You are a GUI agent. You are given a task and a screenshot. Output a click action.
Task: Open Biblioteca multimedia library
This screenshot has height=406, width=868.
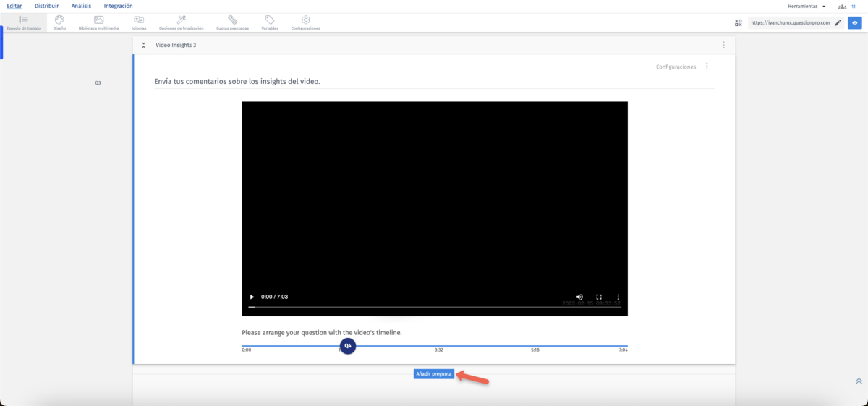[x=98, y=22]
